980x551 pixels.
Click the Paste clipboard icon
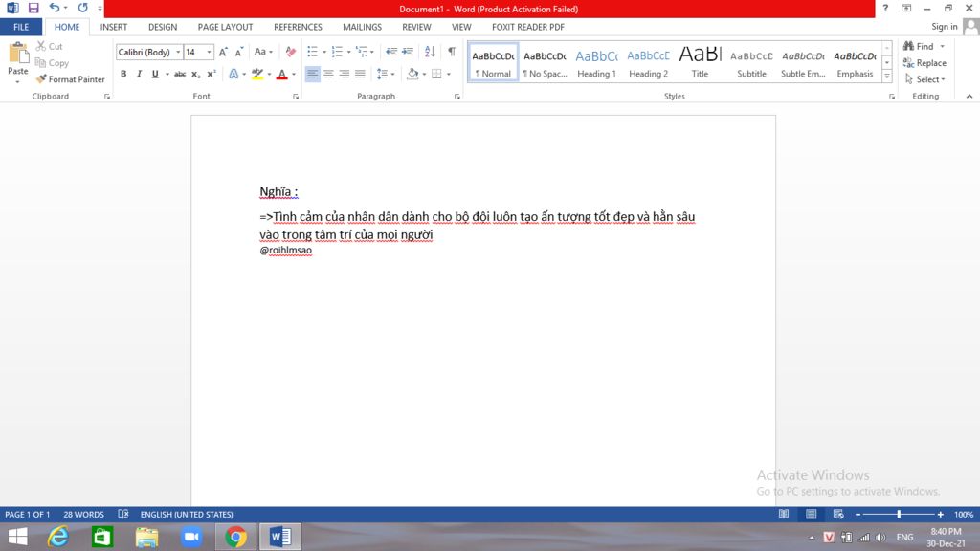pyautogui.click(x=17, y=55)
